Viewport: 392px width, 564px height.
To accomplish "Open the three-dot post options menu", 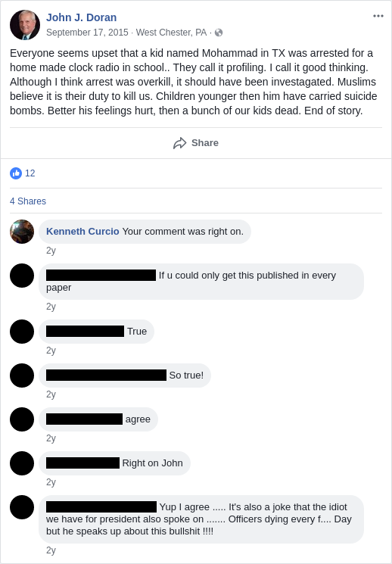I will pos(378,16).
